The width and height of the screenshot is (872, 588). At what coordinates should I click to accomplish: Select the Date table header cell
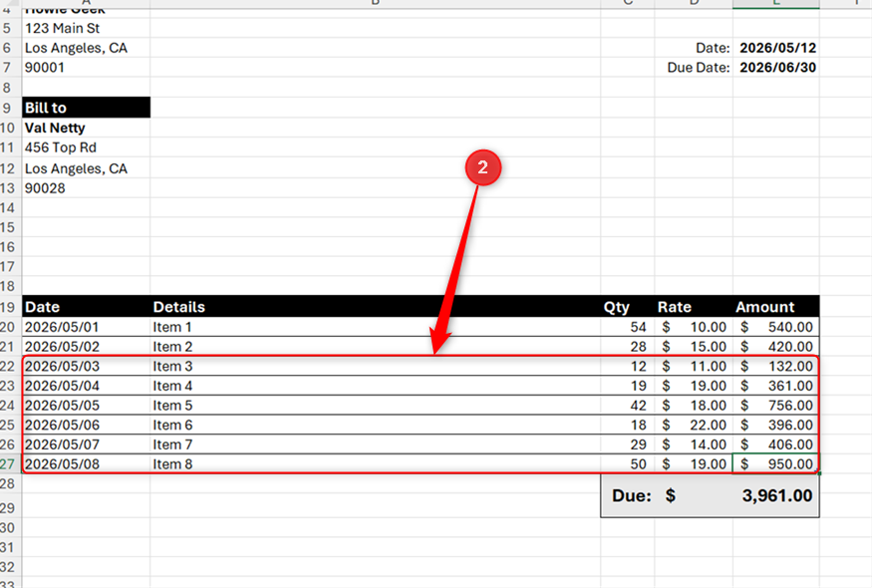tap(86, 307)
